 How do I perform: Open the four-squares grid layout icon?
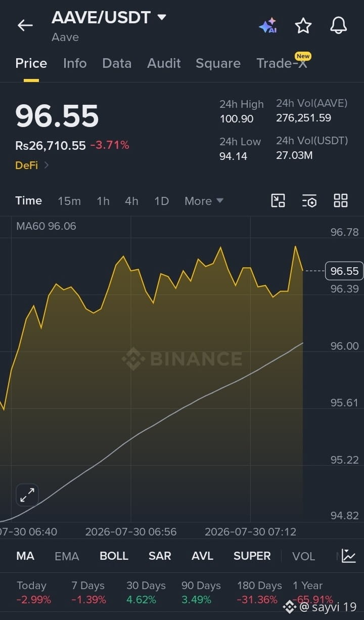click(341, 200)
